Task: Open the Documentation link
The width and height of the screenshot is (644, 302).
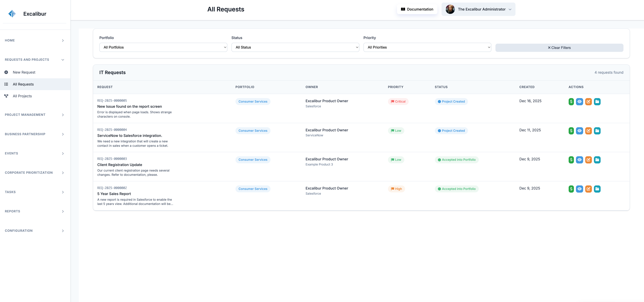Action: coord(417,9)
